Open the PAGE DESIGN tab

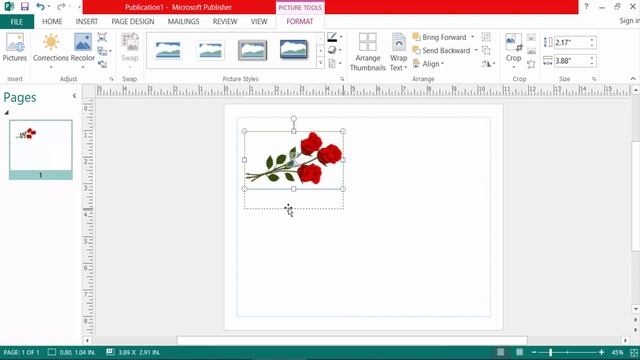point(133,22)
